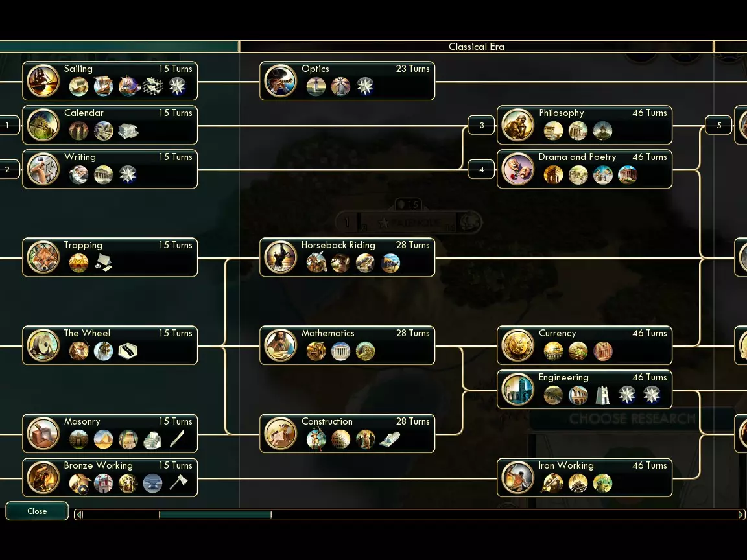Close the technology tree screen
Viewport: 747px width, 560px height.
tap(37, 511)
